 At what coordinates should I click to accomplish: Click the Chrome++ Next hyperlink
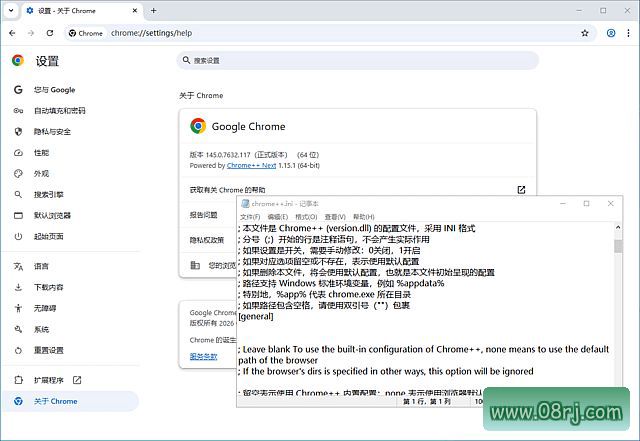coord(251,165)
